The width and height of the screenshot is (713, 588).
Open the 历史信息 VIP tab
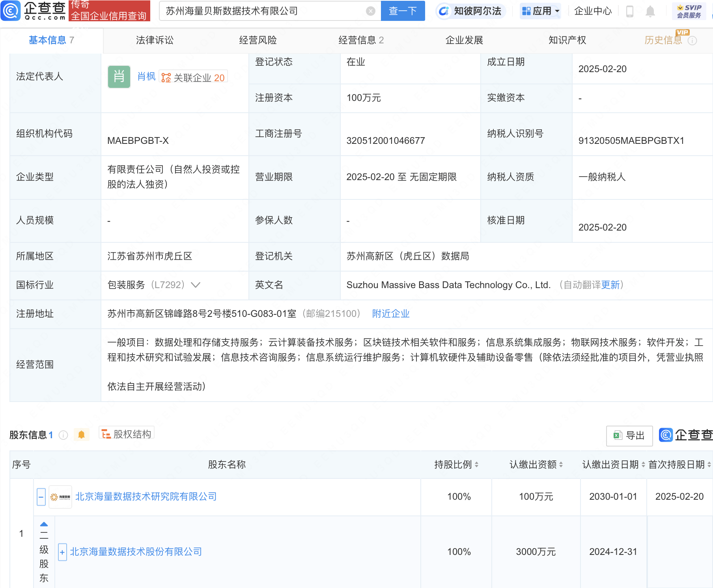663,40
